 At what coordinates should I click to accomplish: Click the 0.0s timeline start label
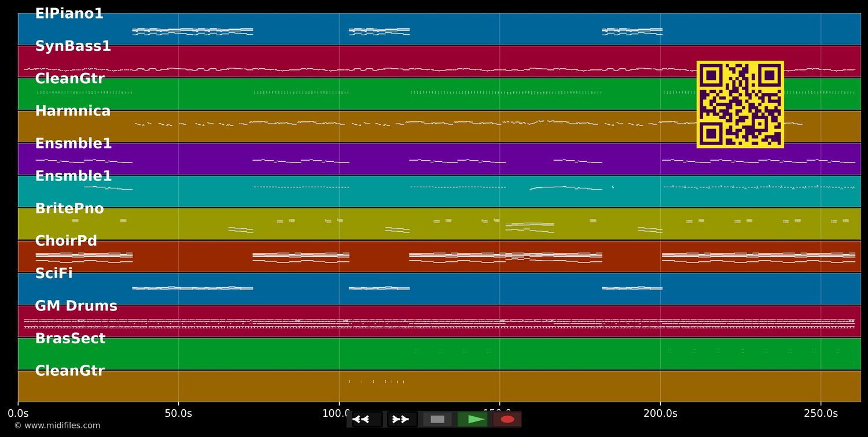point(18,413)
